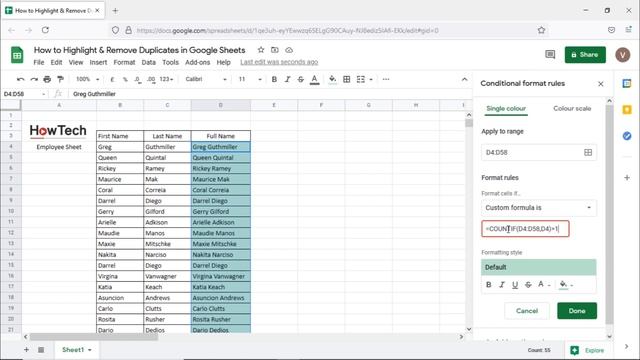Click the Select data range grid icon
640x360 pixels.
pos(588,152)
